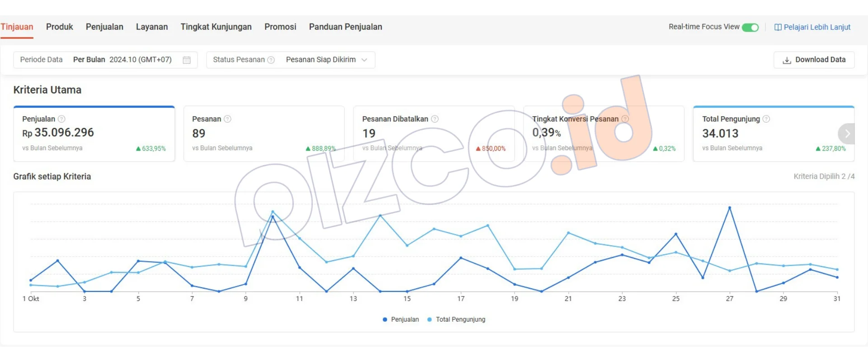Click the Download Data button

(814, 60)
